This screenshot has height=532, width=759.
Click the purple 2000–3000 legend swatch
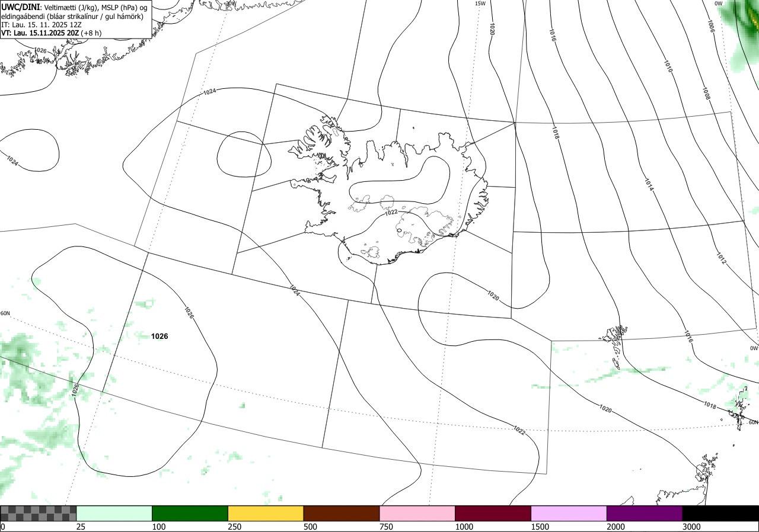click(645, 513)
